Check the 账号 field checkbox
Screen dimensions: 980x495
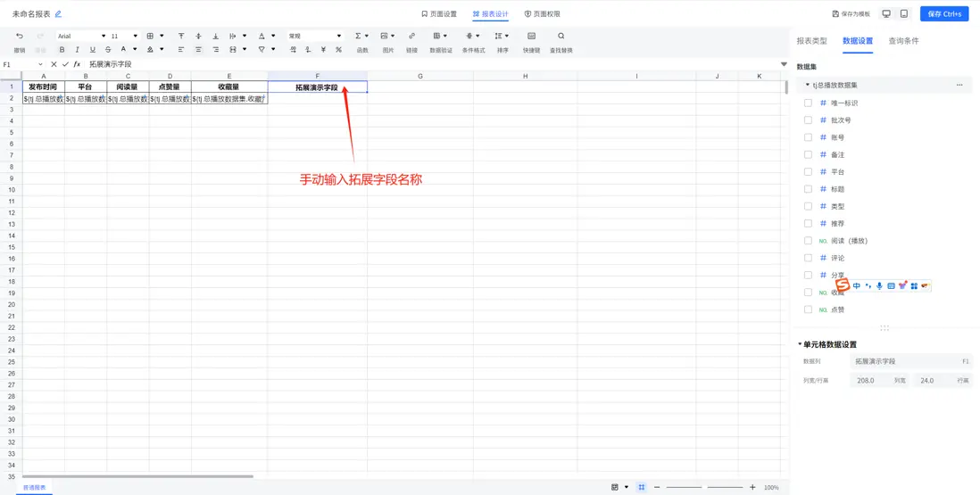point(808,137)
